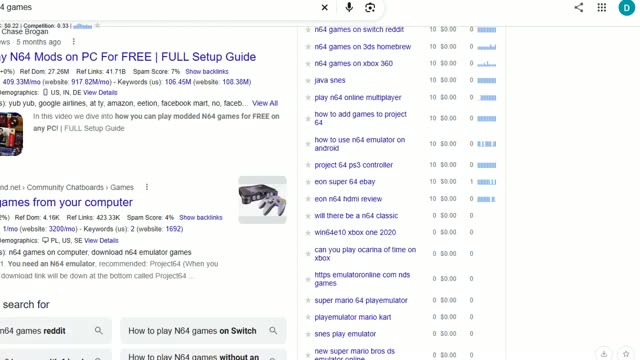Clear the search box with the X icon
The image size is (640, 360).
(x=324, y=7)
